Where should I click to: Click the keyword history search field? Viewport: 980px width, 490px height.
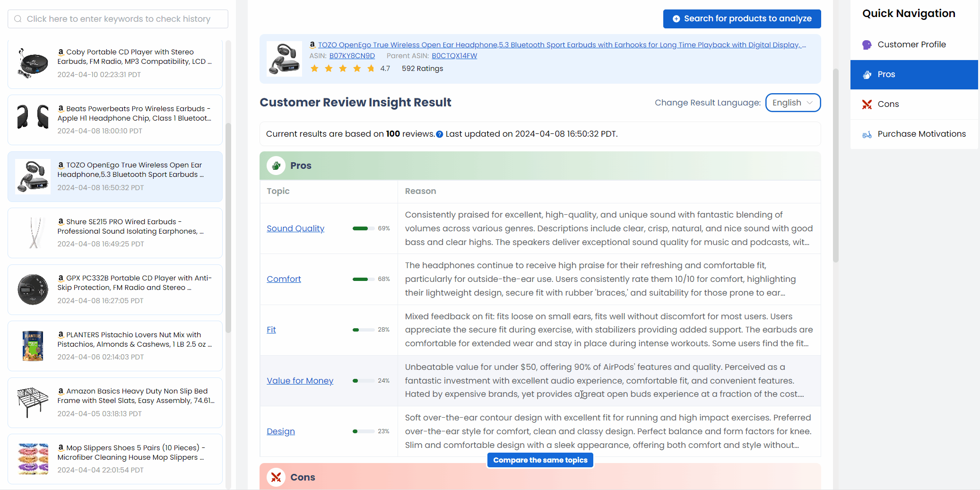point(118,19)
